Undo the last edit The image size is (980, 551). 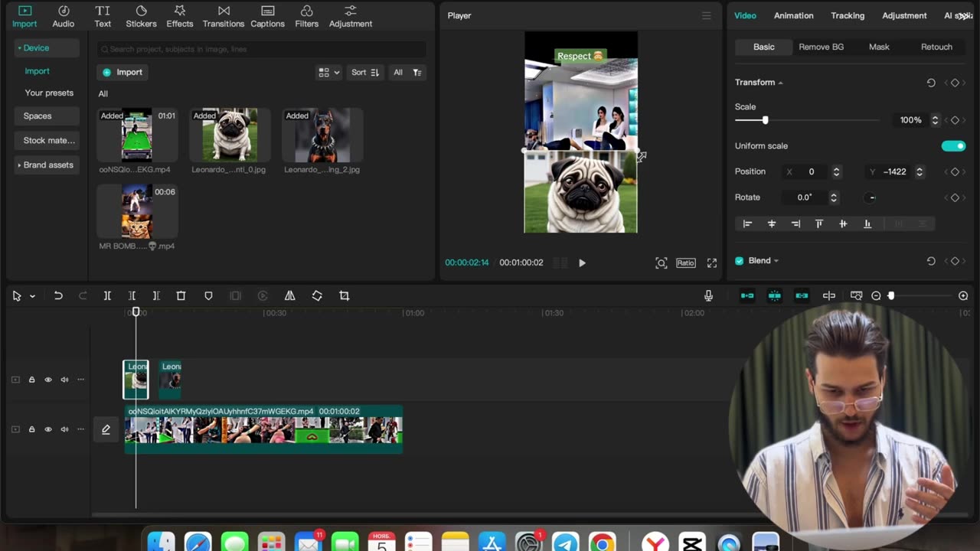click(58, 295)
